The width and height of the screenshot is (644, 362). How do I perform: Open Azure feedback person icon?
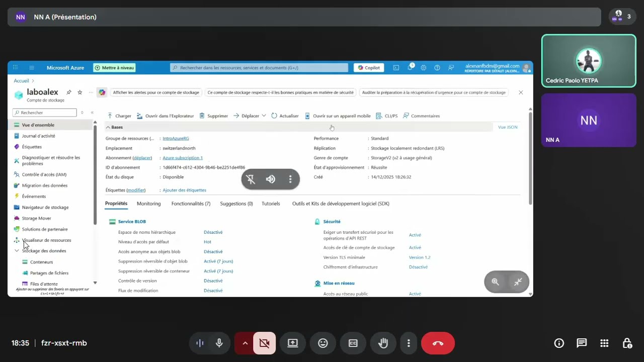point(451,67)
